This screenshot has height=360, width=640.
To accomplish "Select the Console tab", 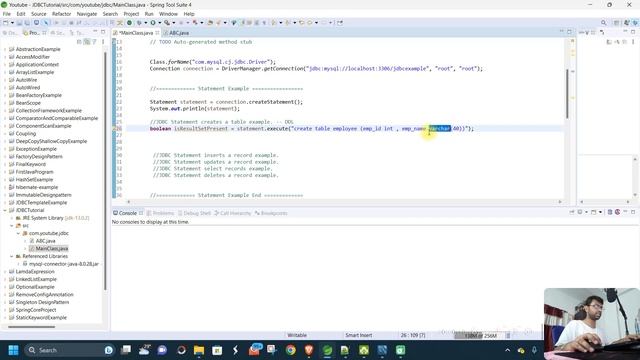I will click(128, 213).
